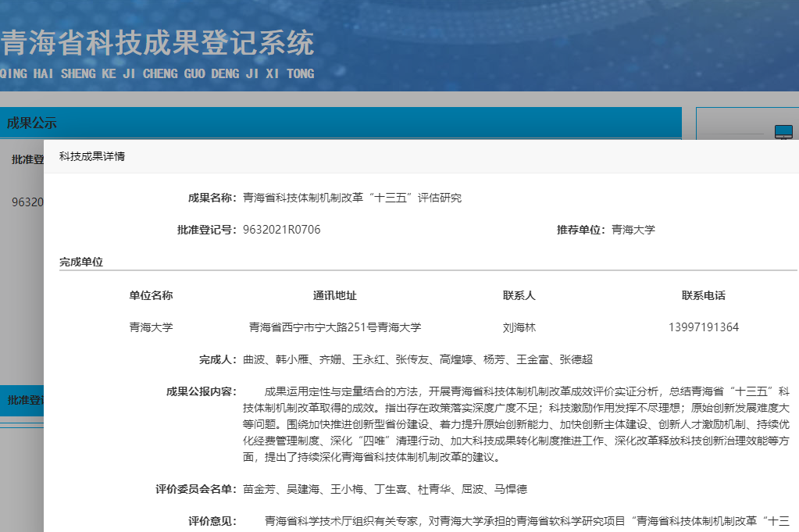The image size is (799, 532).
Task: Click the 完成单位 section heading
Action: pos(81,262)
